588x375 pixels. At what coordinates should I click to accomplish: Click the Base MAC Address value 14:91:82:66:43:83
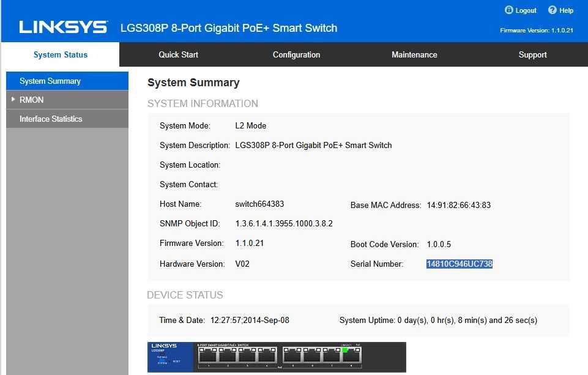click(459, 205)
